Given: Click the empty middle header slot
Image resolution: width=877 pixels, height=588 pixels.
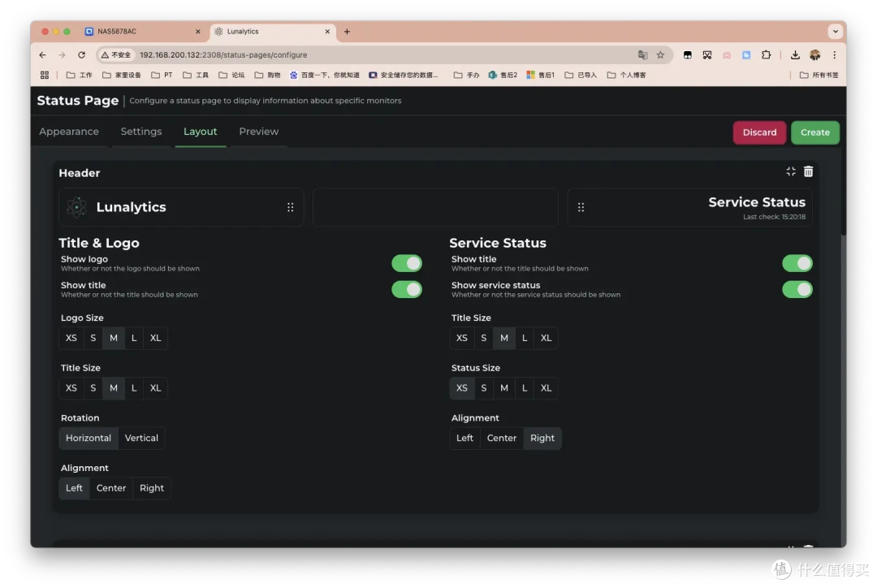Looking at the screenshot, I should pos(435,208).
